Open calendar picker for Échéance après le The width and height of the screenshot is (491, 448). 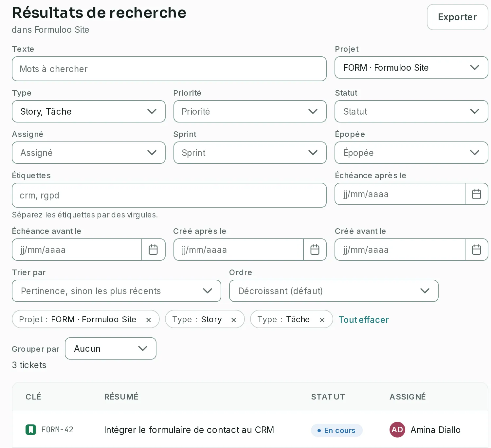pos(477,194)
